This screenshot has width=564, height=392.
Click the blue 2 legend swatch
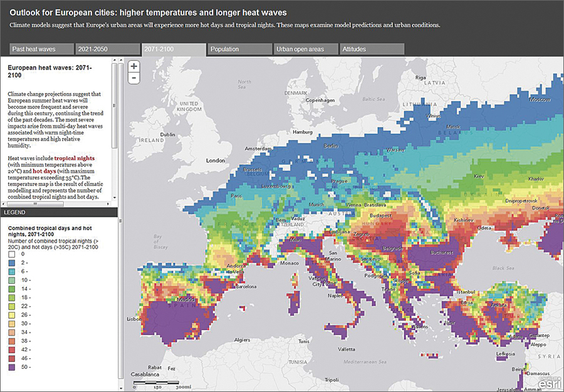tap(12, 262)
